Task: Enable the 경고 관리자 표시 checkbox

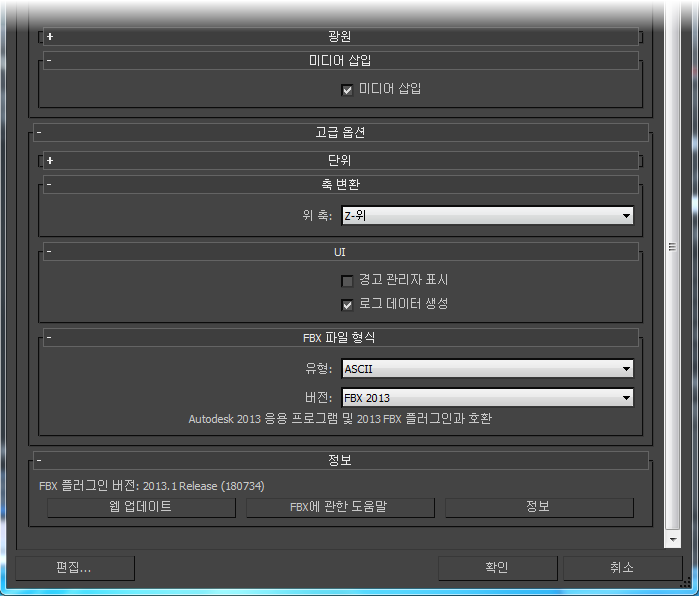Action: point(347,281)
